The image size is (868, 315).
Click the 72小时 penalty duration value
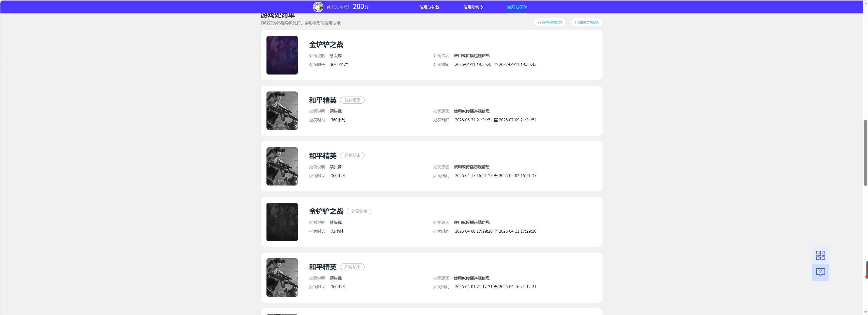[x=337, y=231]
